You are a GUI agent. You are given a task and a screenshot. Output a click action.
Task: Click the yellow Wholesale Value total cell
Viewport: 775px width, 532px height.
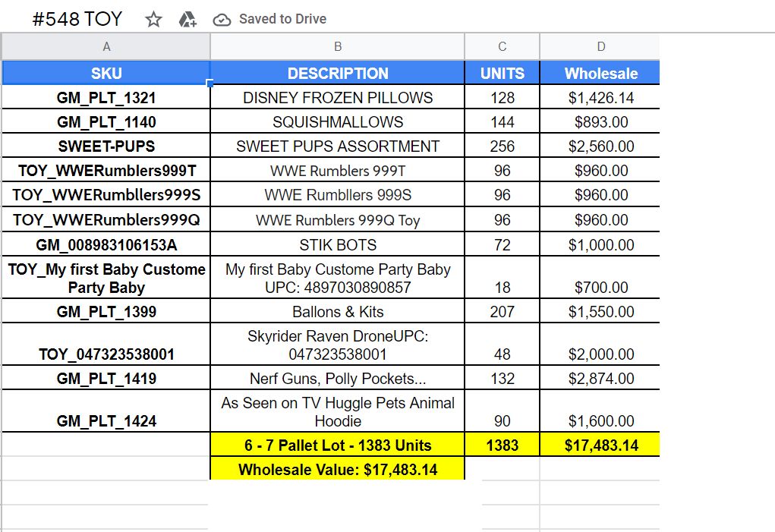click(x=338, y=470)
